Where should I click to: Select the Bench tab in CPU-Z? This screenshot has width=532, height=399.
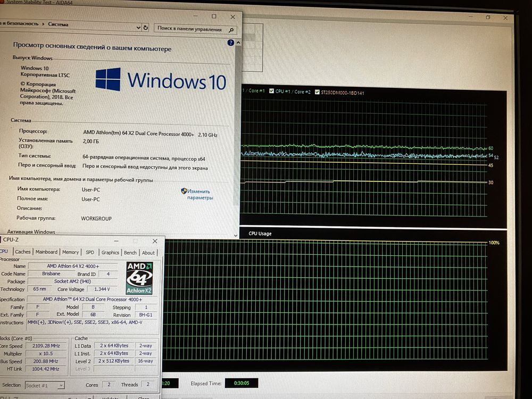pos(130,253)
